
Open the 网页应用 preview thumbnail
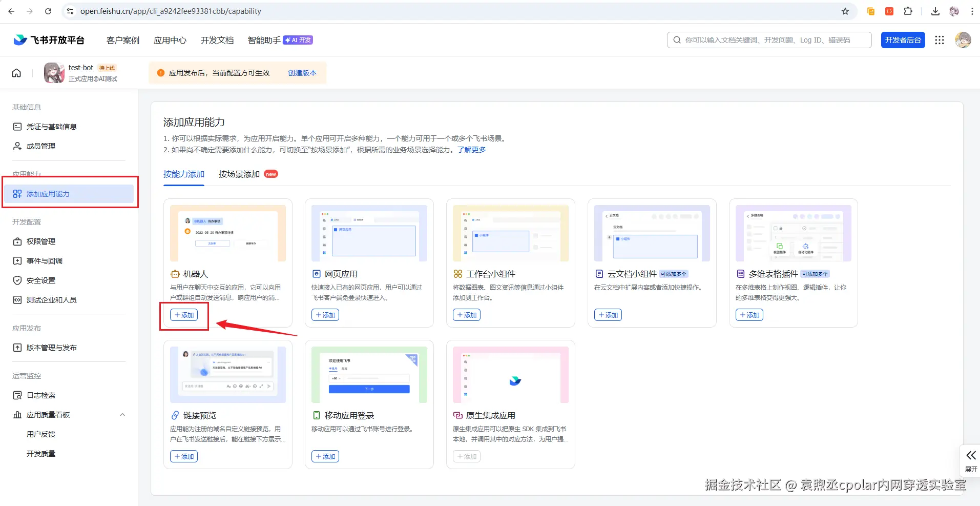(x=369, y=233)
